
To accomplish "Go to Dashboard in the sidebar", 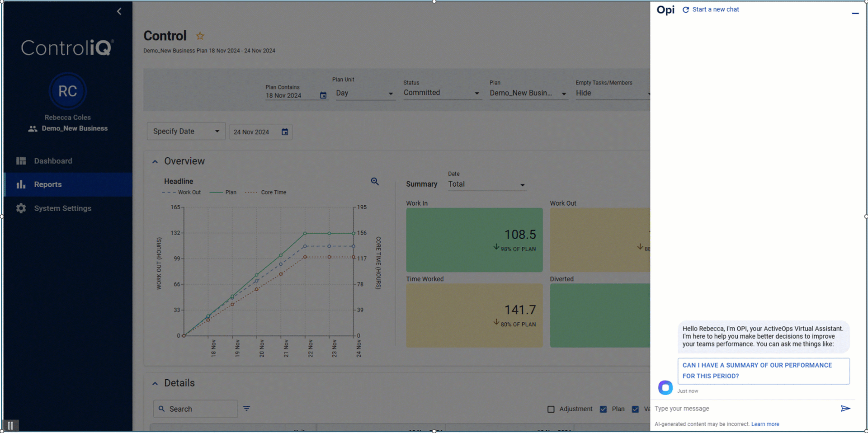I will tap(68, 161).
